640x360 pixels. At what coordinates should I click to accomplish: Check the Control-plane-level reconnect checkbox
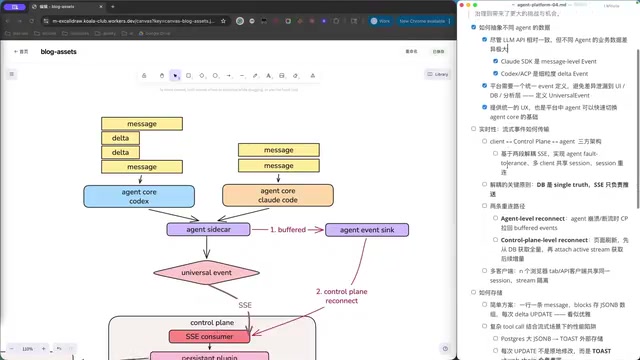pyautogui.click(x=496, y=240)
